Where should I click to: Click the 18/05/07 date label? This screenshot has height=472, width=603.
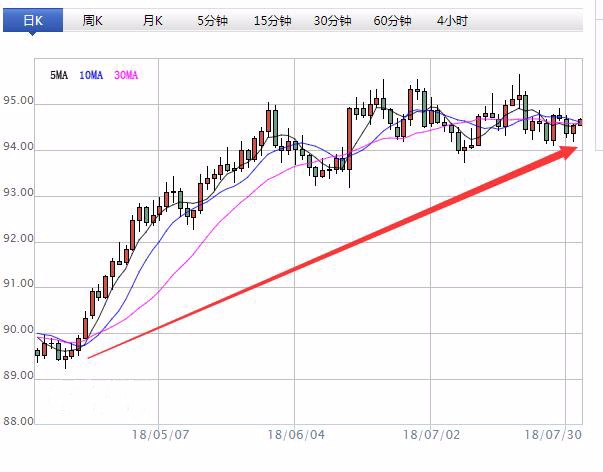161,435
